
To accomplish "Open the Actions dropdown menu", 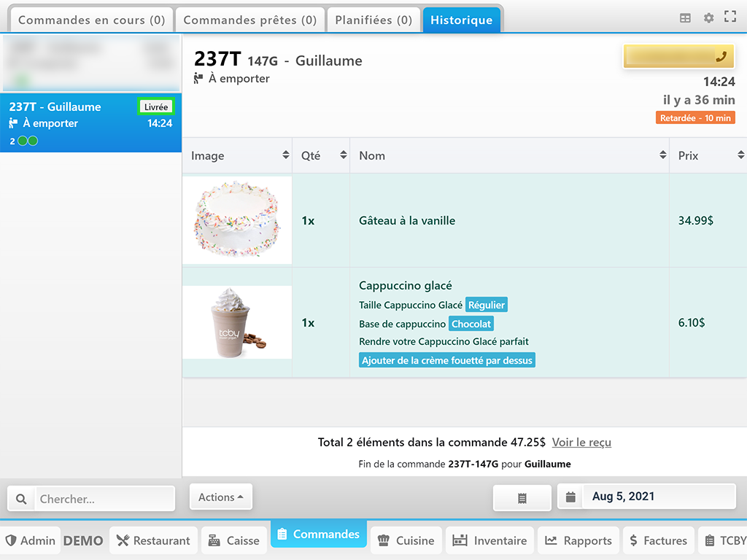I will tap(220, 497).
